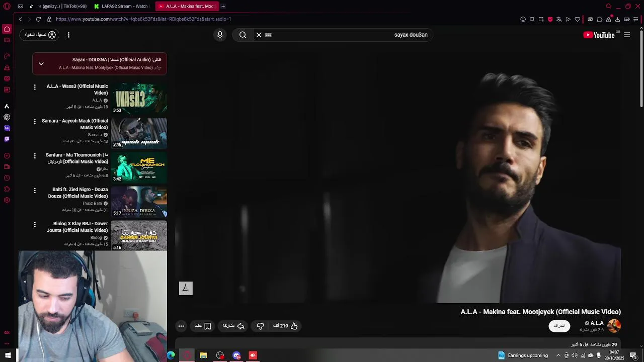Take a snapshot with the capture icon
The image size is (644, 362).
541,19
